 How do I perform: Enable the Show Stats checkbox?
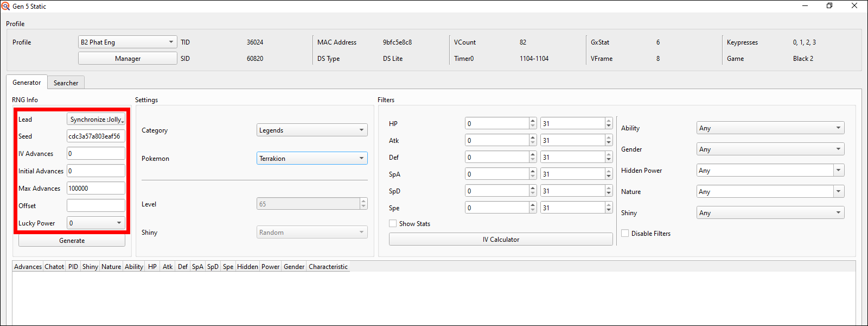coord(393,223)
